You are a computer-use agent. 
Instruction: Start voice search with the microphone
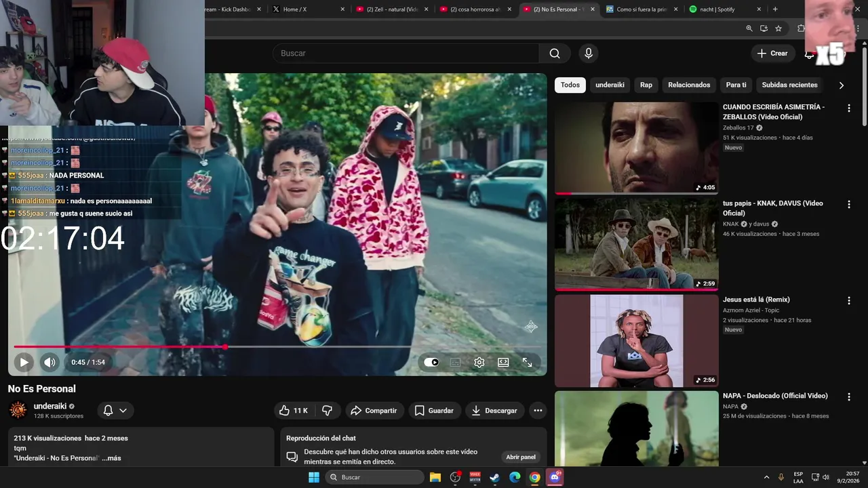point(589,54)
